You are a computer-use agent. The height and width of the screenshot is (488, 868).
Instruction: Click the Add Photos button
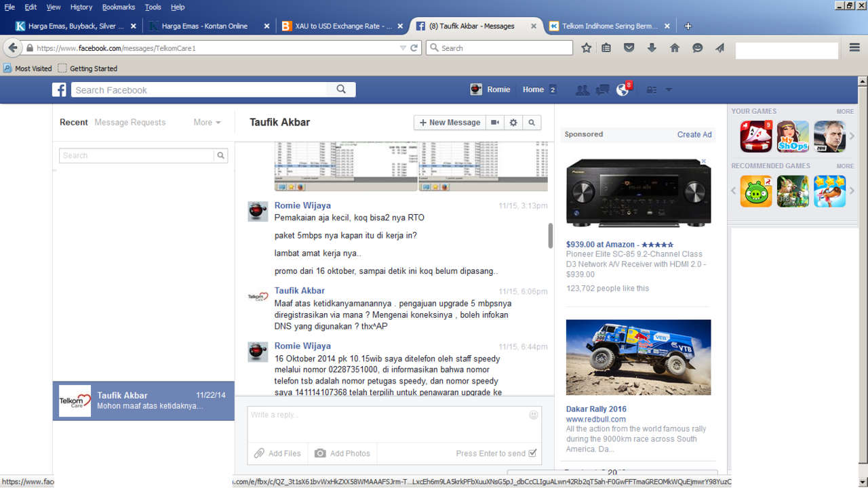pyautogui.click(x=342, y=453)
